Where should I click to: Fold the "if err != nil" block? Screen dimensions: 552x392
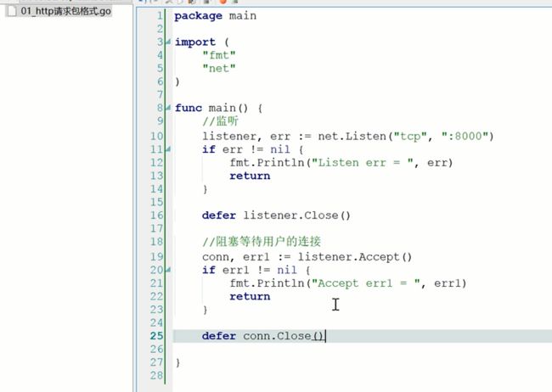[168, 149]
